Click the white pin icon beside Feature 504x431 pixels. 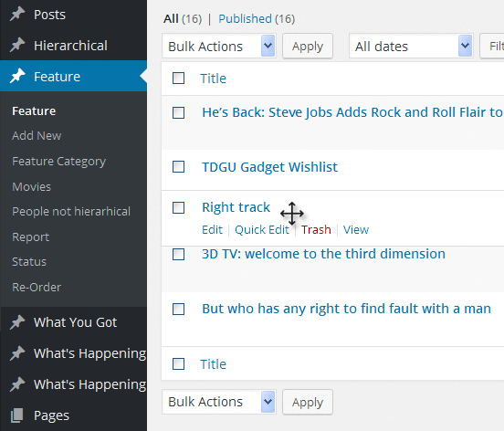pyautogui.click(x=17, y=76)
